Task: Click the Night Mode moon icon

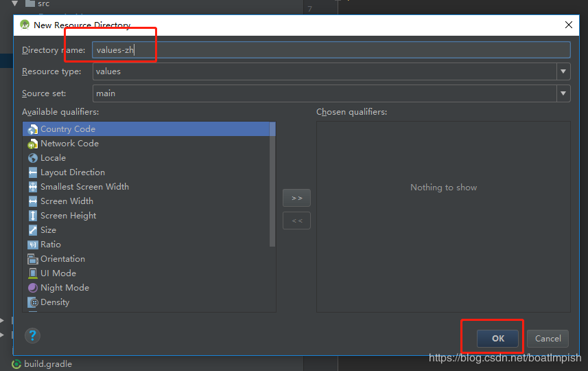Action: click(33, 288)
